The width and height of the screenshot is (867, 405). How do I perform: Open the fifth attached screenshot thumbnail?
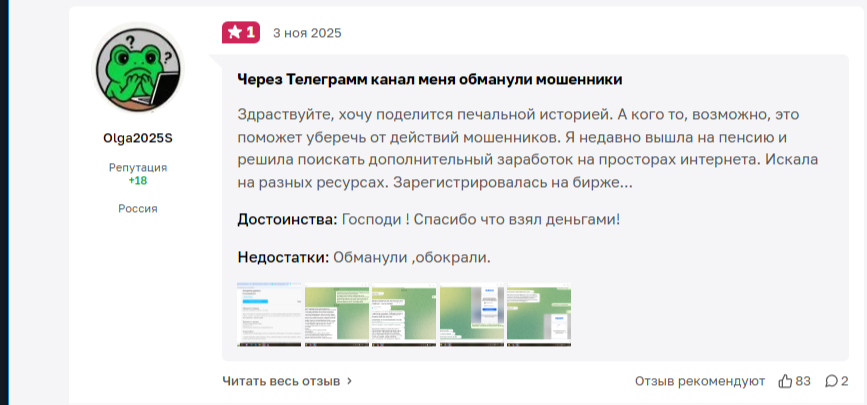coord(539,315)
